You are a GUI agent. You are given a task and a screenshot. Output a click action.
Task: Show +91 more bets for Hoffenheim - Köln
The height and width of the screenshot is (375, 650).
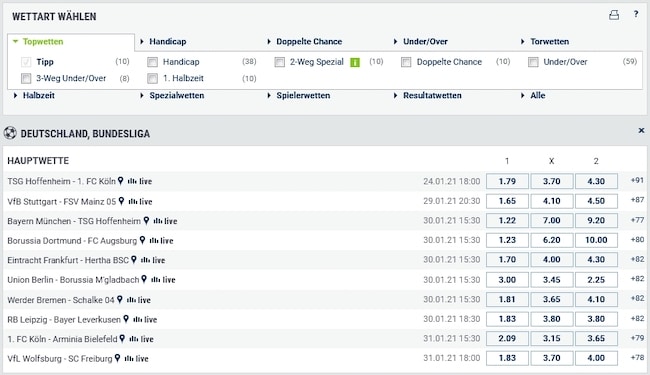pos(637,180)
